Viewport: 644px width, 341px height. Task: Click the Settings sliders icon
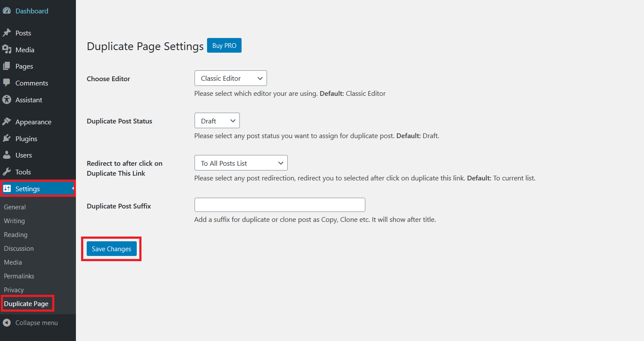pyautogui.click(x=6, y=189)
